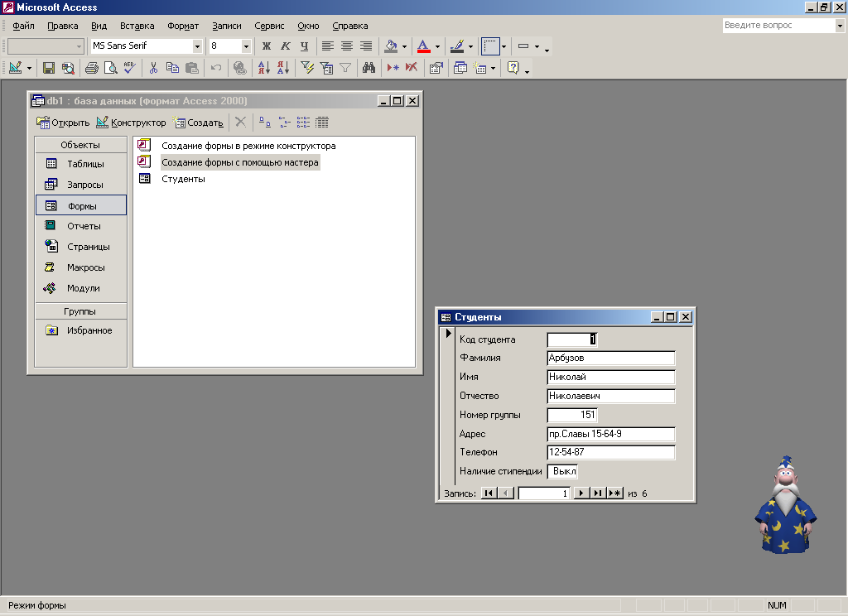
Task: Click the red font color button
Action: click(424, 46)
